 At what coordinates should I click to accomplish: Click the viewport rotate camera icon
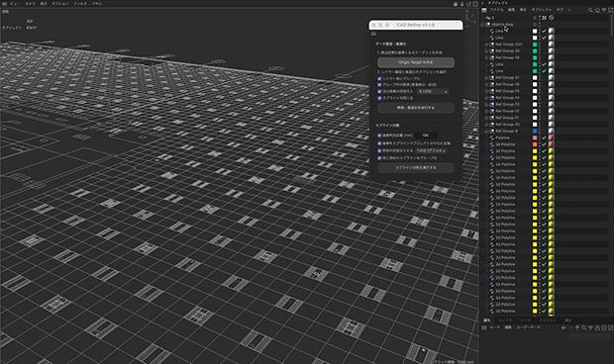coord(468,4)
